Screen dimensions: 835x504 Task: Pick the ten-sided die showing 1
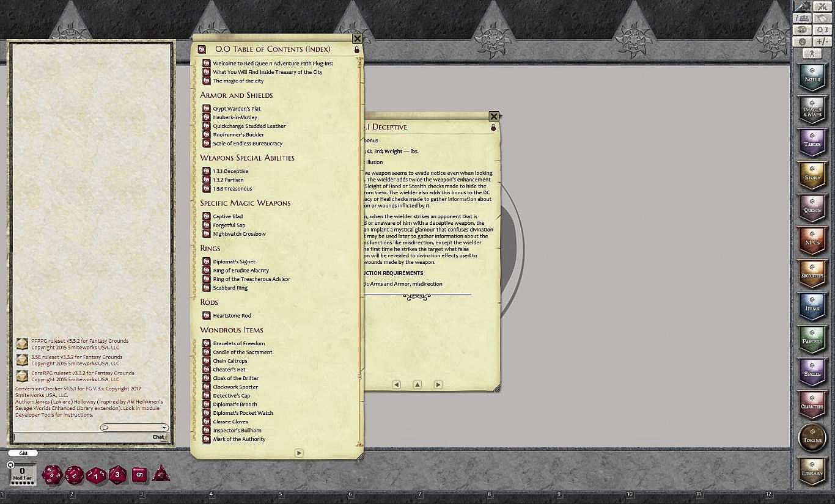coord(96,475)
